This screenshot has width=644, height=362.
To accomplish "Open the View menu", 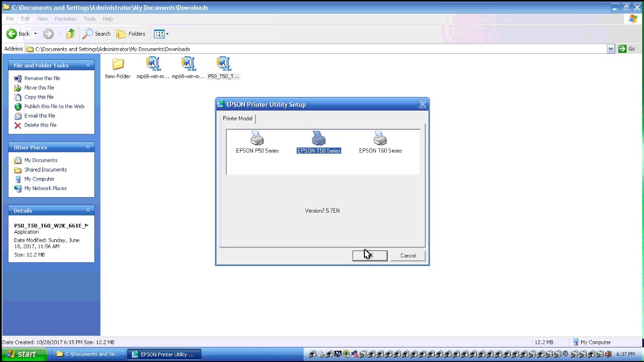I will point(42,19).
